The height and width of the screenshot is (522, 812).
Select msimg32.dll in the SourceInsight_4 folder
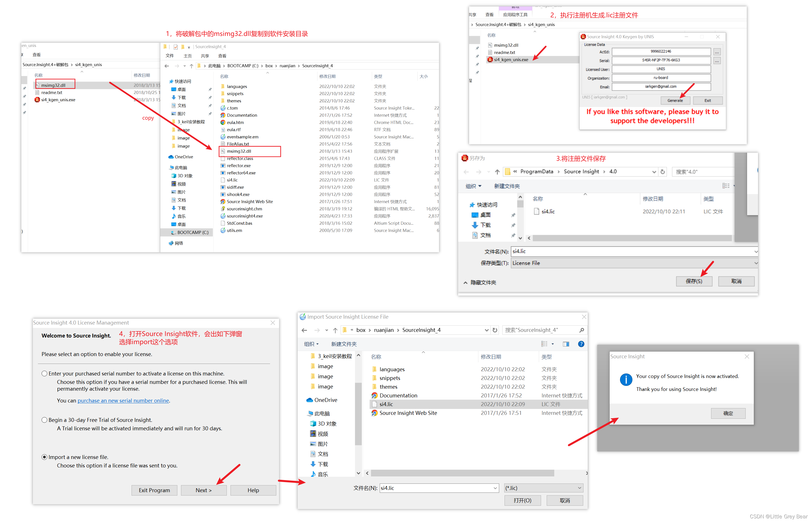(x=239, y=151)
